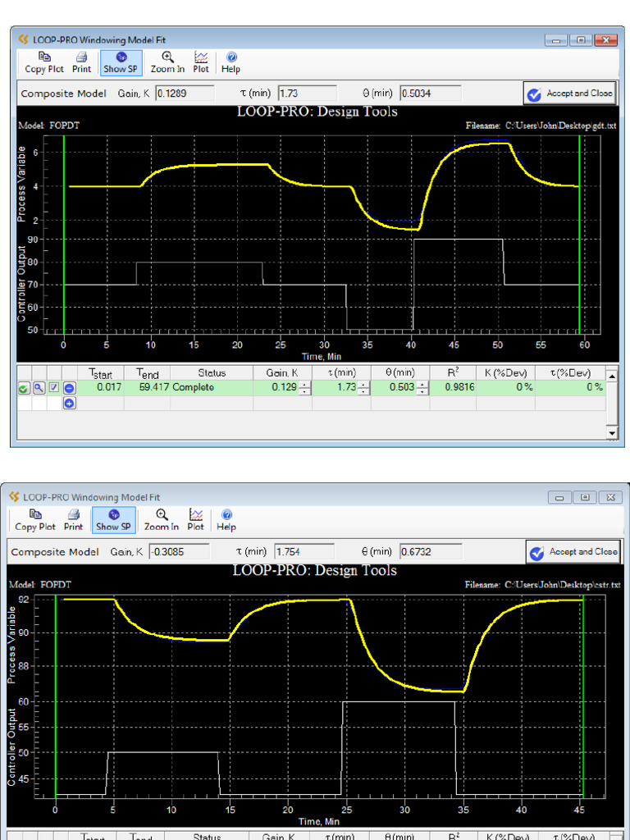Click Copy Plot in the top window toolbar
Screen dimensions: 630x840
pyautogui.click(x=43, y=62)
